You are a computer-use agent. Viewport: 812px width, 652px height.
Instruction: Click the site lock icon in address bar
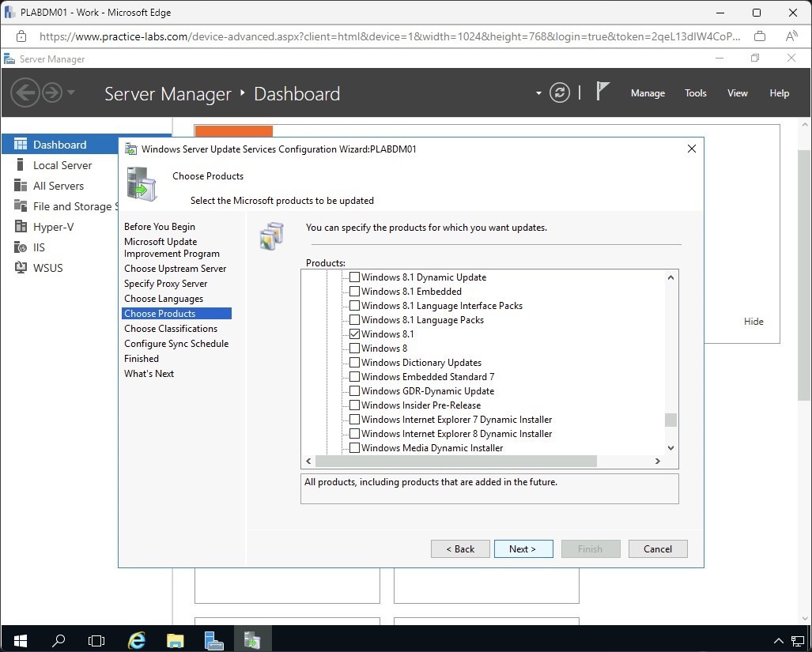point(21,36)
